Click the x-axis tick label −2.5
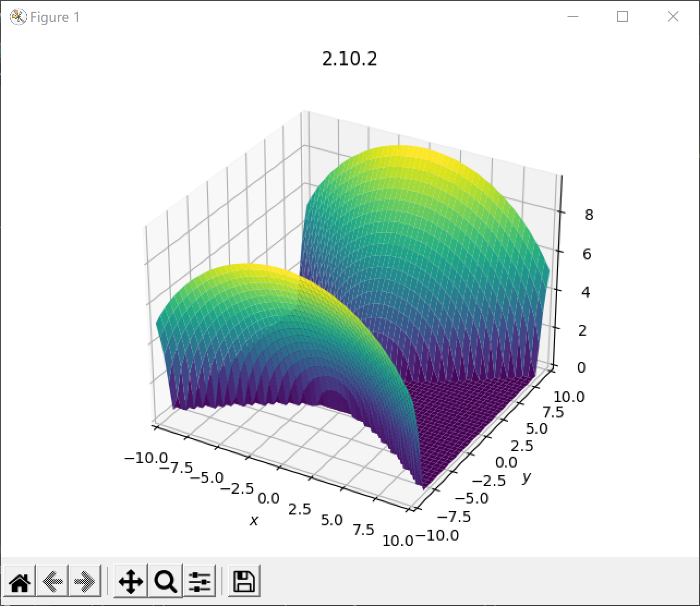The height and width of the screenshot is (606, 700). coord(237,488)
